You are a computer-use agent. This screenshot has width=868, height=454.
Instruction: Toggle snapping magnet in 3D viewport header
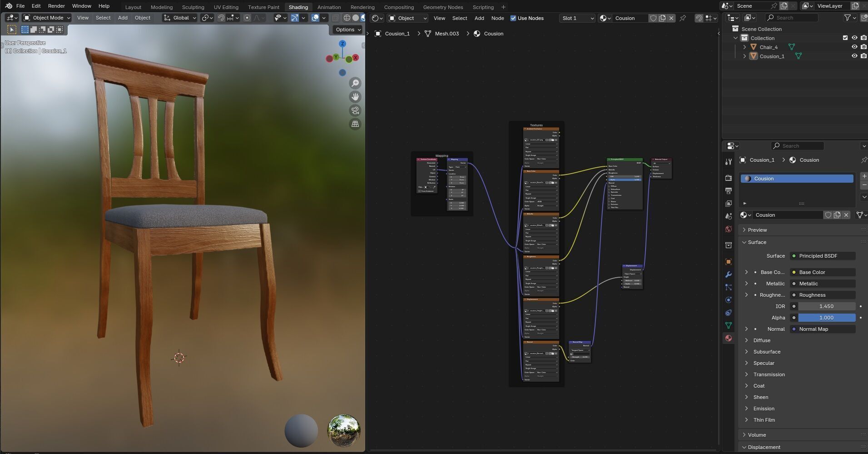coord(221,18)
